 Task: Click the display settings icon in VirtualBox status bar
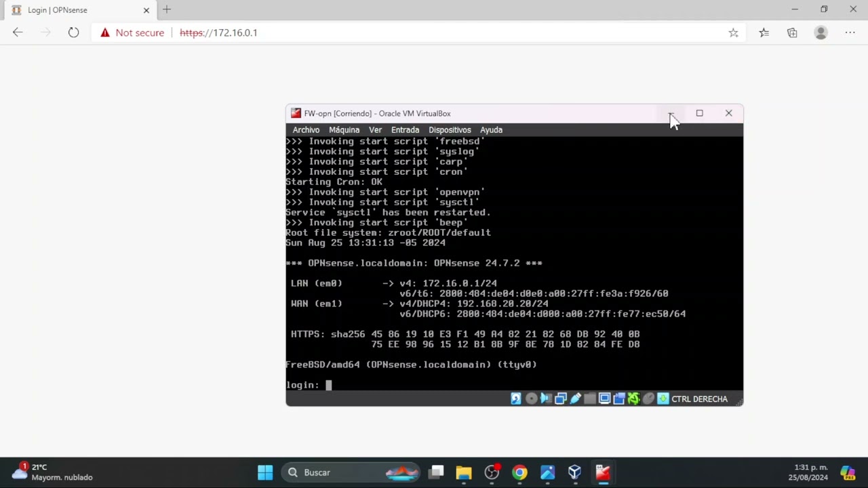[604, 399]
